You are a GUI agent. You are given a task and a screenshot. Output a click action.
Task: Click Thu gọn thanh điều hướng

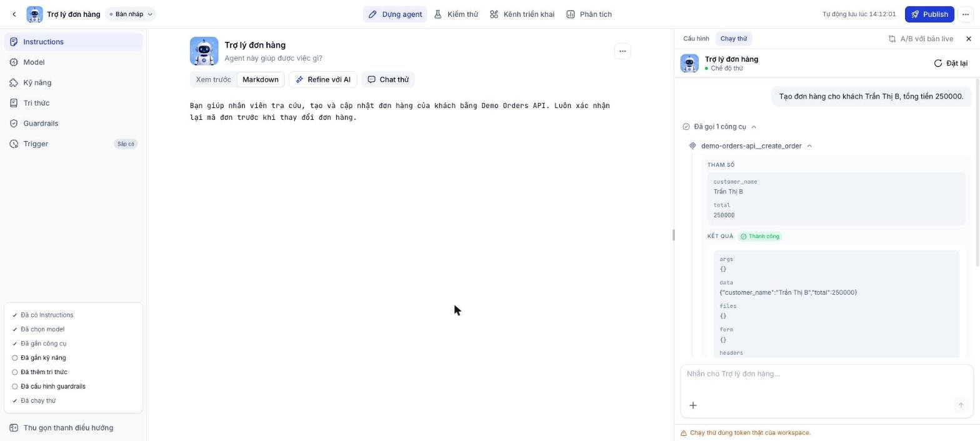[x=73, y=428]
